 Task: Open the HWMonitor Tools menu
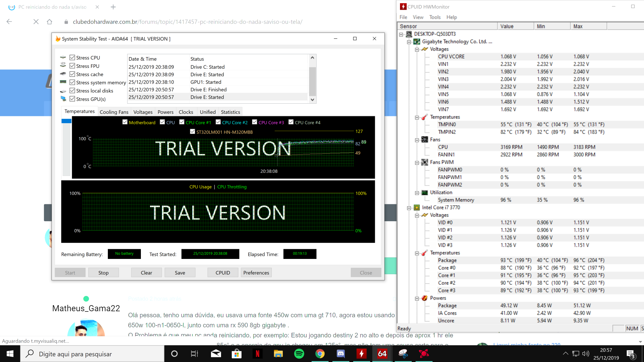pyautogui.click(x=435, y=17)
